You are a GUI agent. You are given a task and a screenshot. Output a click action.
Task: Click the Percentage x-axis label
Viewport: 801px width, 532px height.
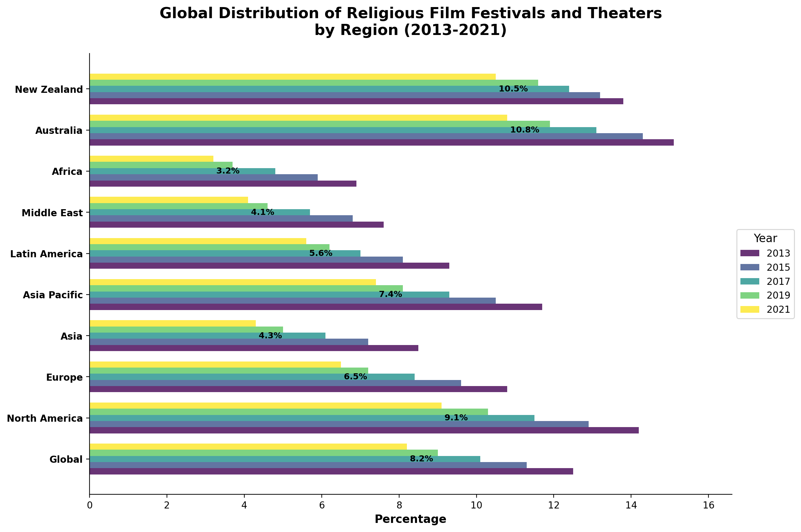(410, 519)
